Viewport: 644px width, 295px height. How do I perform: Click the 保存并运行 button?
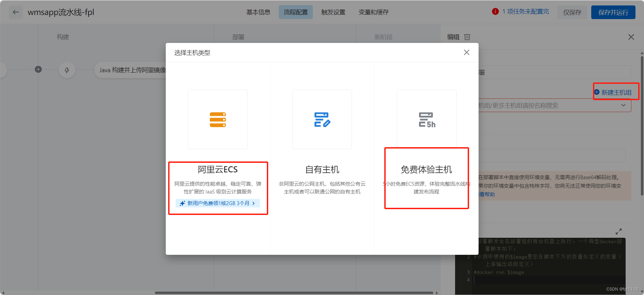pyautogui.click(x=613, y=12)
